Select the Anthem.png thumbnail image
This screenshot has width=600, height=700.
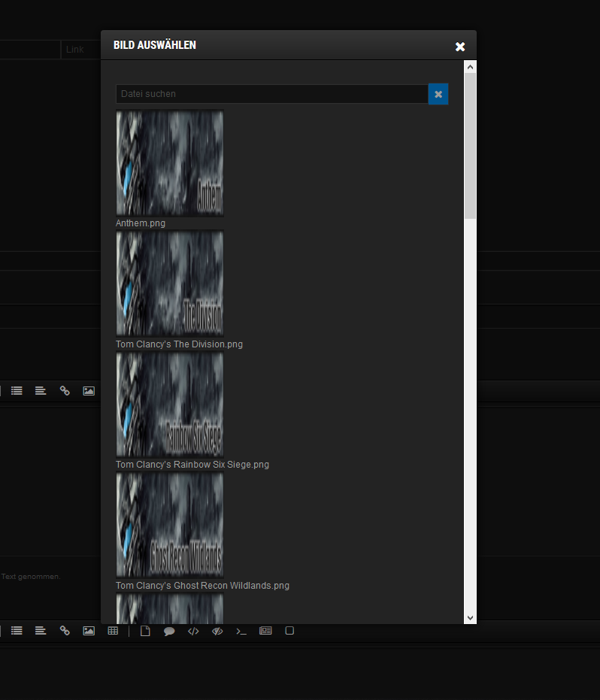pos(169,163)
